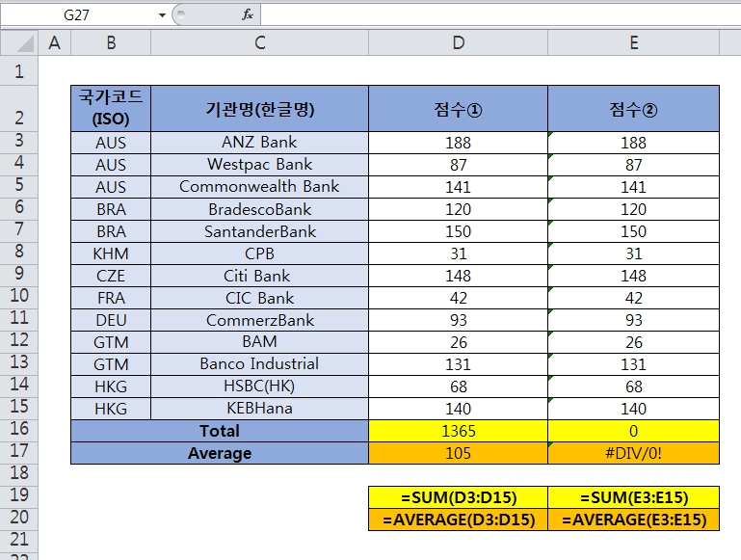Click the CZE country code cell
Image resolution: width=741 pixels, height=560 pixels.
coord(111,276)
